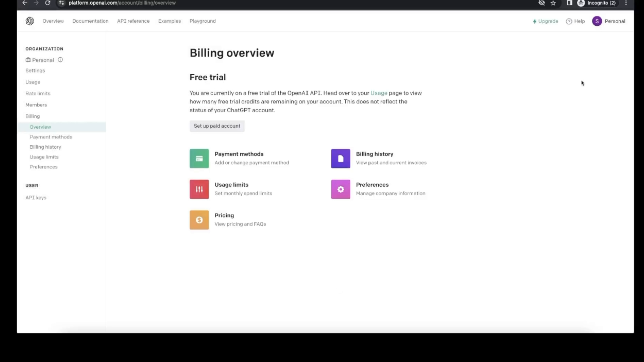Open Documentation in top navigation

click(90, 21)
